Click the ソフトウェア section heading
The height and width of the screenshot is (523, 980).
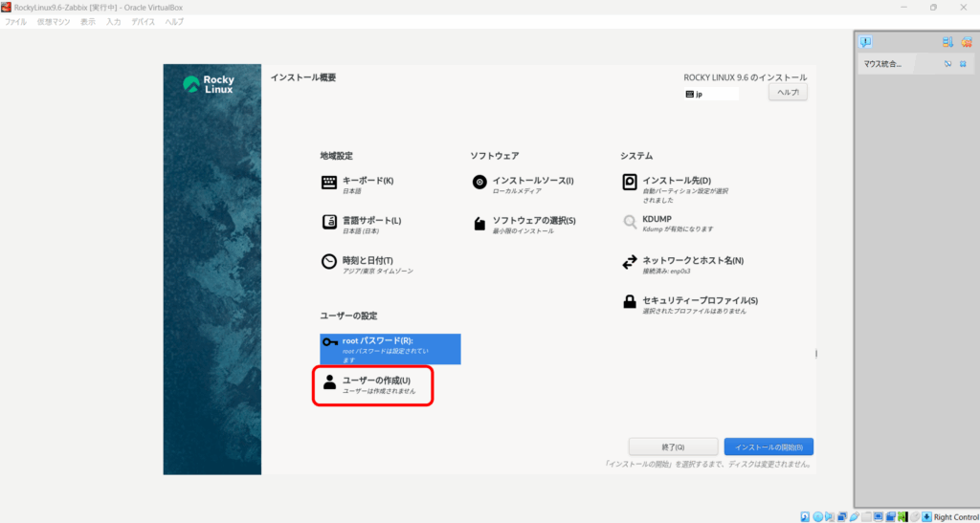click(x=495, y=156)
